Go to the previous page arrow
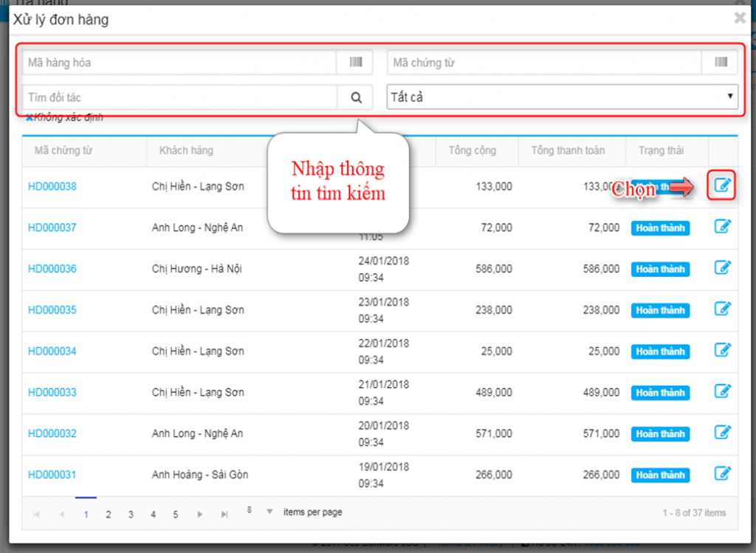The image size is (756, 553). pos(62,515)
